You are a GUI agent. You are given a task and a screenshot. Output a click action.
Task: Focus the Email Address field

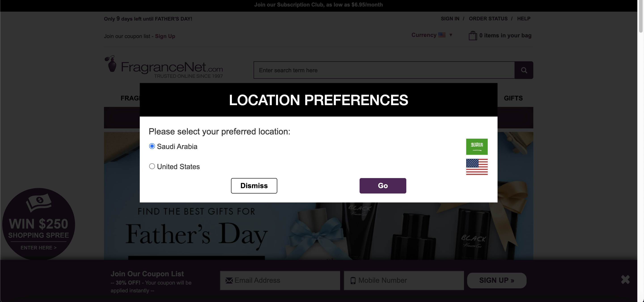280,281
